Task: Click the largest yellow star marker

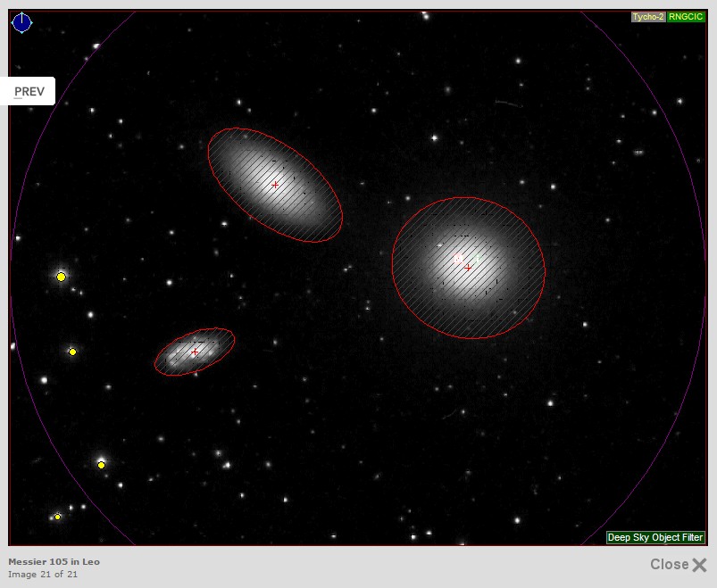Action: [62, 277]
